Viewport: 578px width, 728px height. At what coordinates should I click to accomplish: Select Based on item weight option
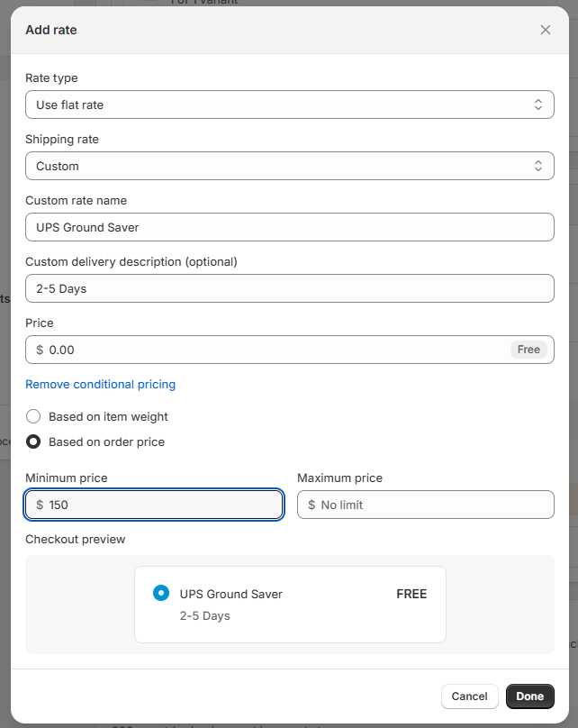click(x=33, y=416)
